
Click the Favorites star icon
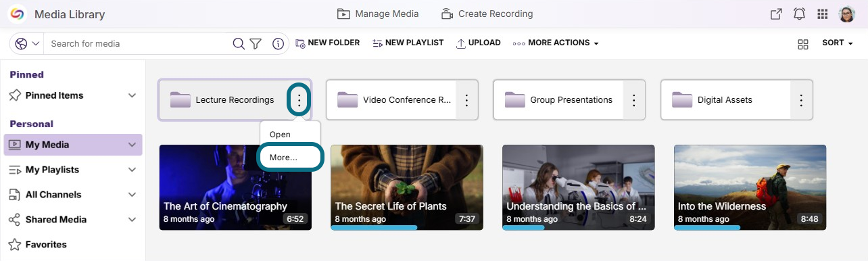(x=14, y=245)
